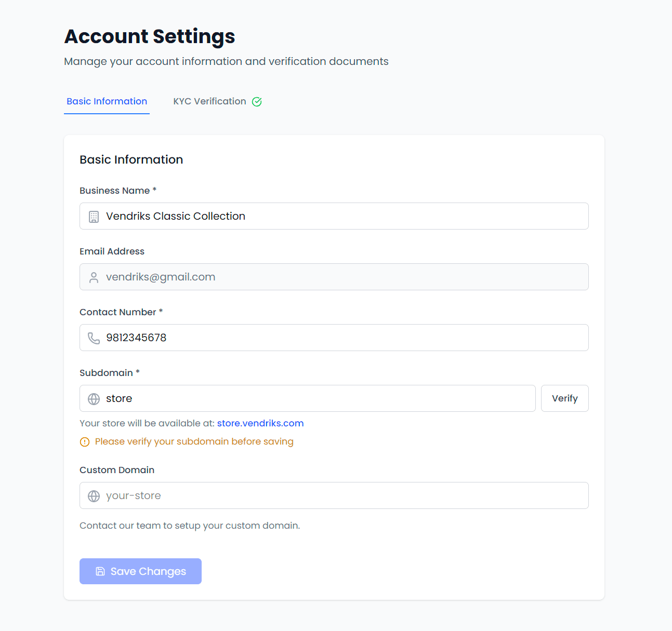Click the Verify button for the subdomain
Viewport: 672px width, 631px height.
click(x=564, y=398)
